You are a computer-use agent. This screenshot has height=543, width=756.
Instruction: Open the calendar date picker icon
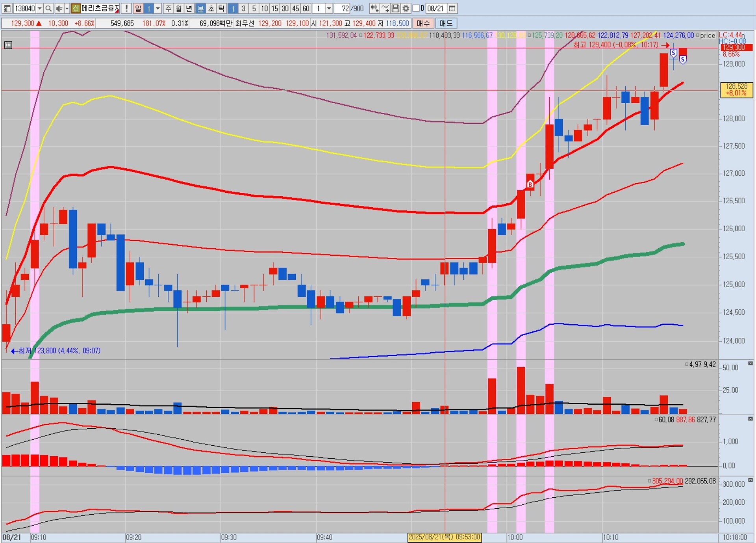click(452, 8)
